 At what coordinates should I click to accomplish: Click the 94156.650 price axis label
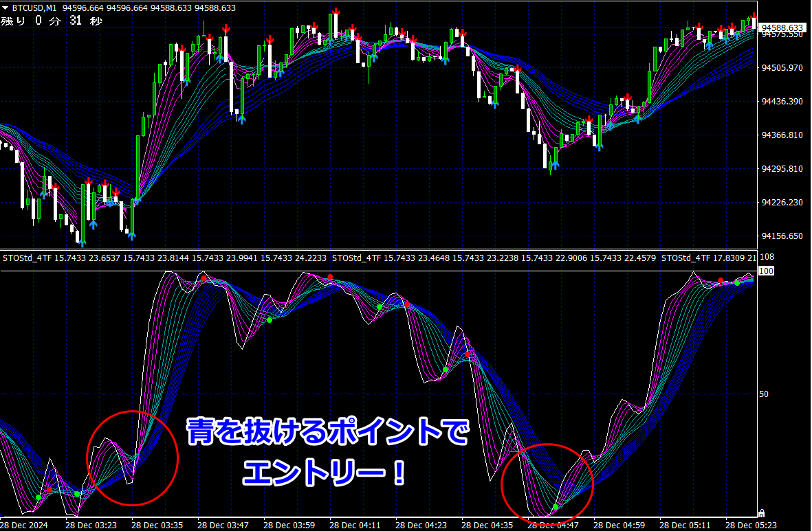pos(782,236)
